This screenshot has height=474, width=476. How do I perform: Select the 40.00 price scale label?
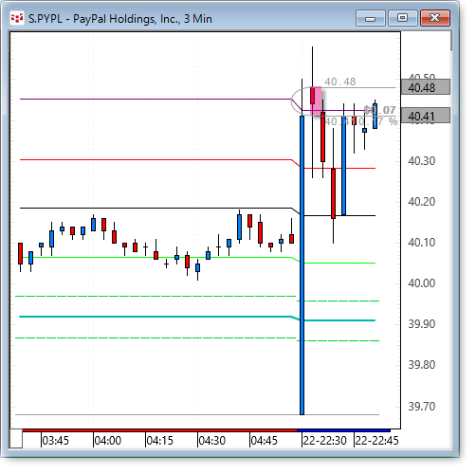tap(422, 283)
